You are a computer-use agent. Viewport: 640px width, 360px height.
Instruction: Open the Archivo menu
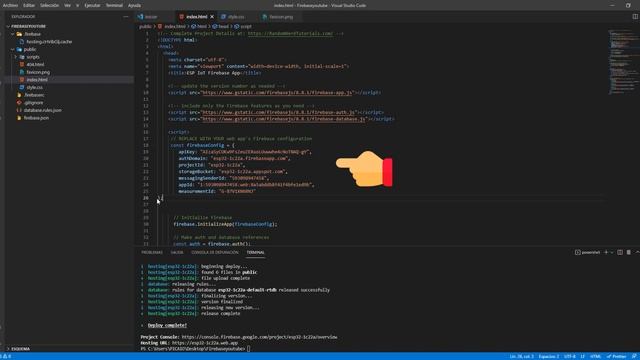[x=10, y=5]
